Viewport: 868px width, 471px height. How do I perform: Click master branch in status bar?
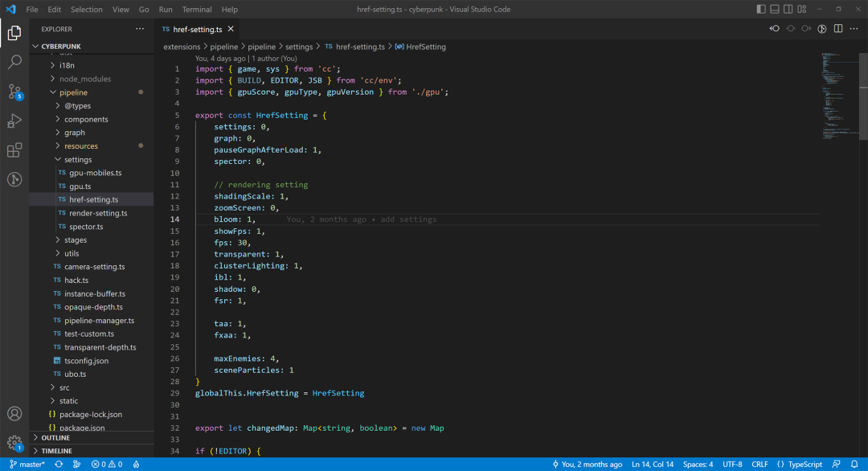coord(27,465)
